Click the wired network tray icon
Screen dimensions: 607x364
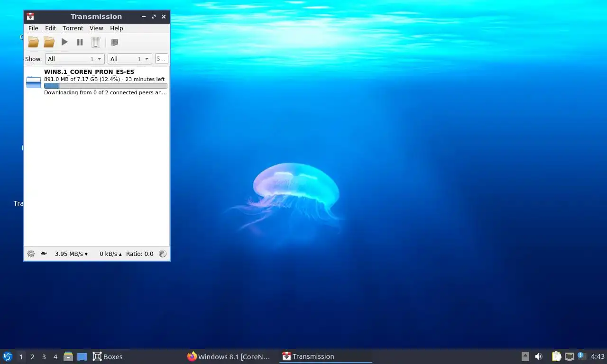click(x=570, y=356)
